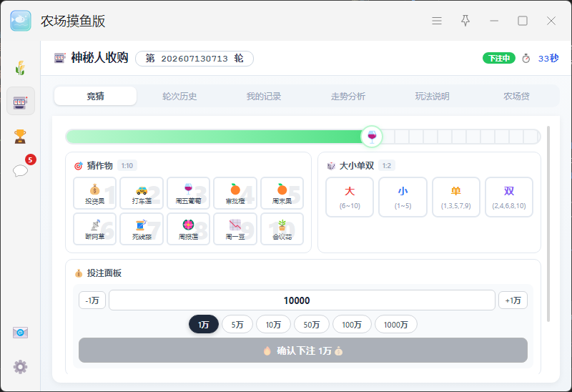The image size is (572, 392).
Task: Click the vertical scrollbar of betting panel
Action: pyautogui.click(x=548, y=224)
